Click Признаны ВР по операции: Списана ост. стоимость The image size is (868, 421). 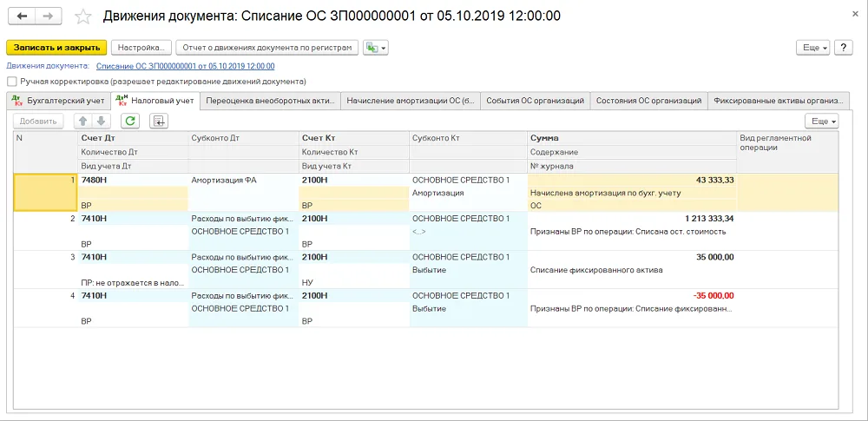point(628,232)
